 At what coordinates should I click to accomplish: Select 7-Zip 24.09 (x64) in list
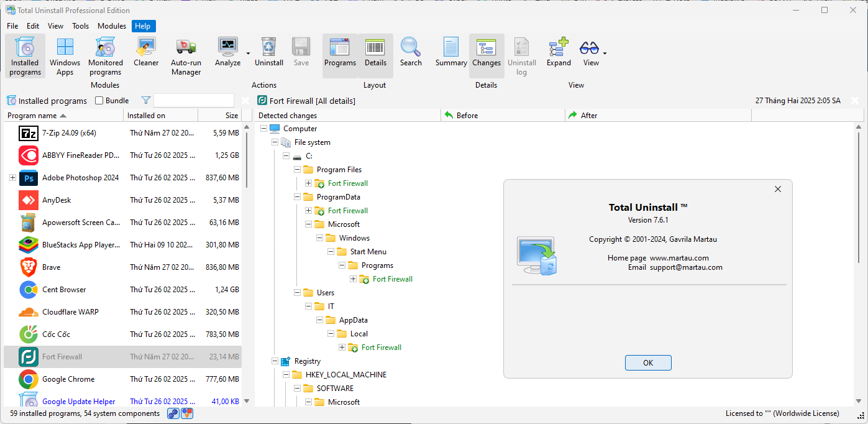click(122, 133)
